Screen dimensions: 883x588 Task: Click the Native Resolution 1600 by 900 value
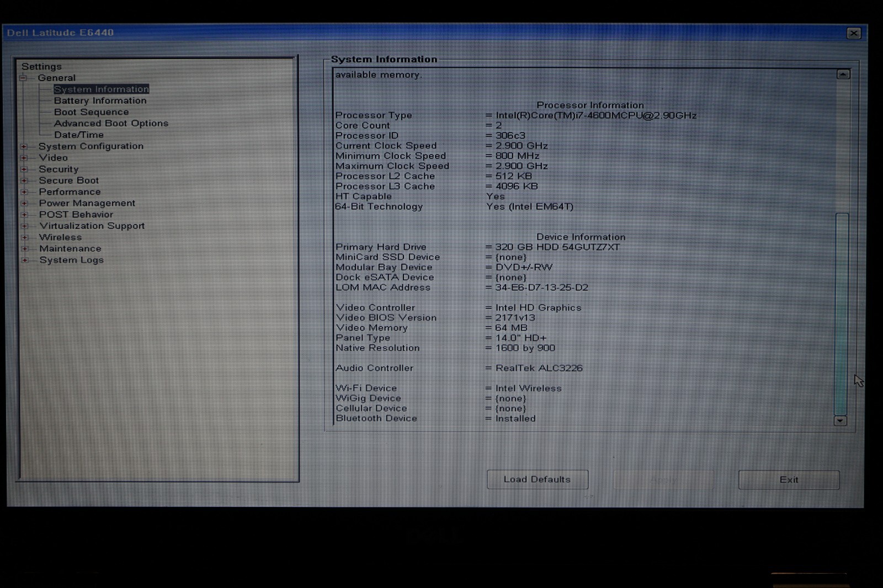click(x=525, y=348)
